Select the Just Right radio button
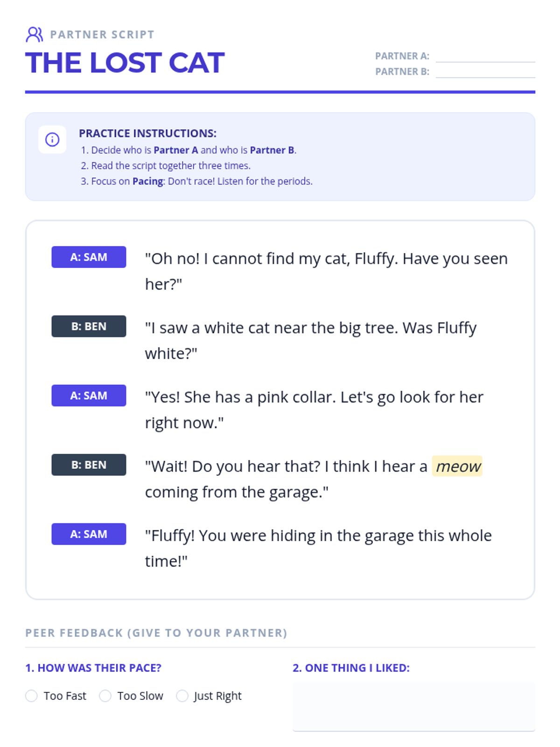Viewport: 560px width, 747px height. click(182, 696)
